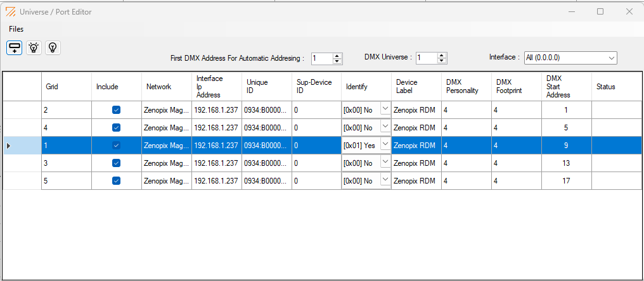
Task: Click the Status column header
Action: click(x=617, y=87)
